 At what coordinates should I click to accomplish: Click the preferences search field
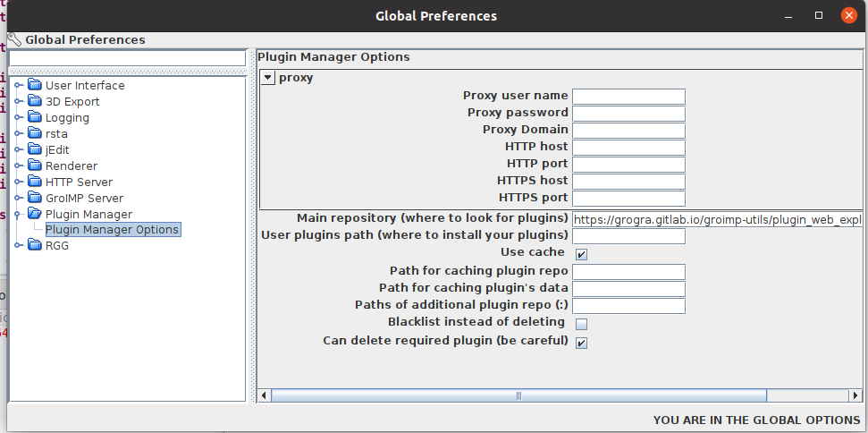[x=126, y=58]
